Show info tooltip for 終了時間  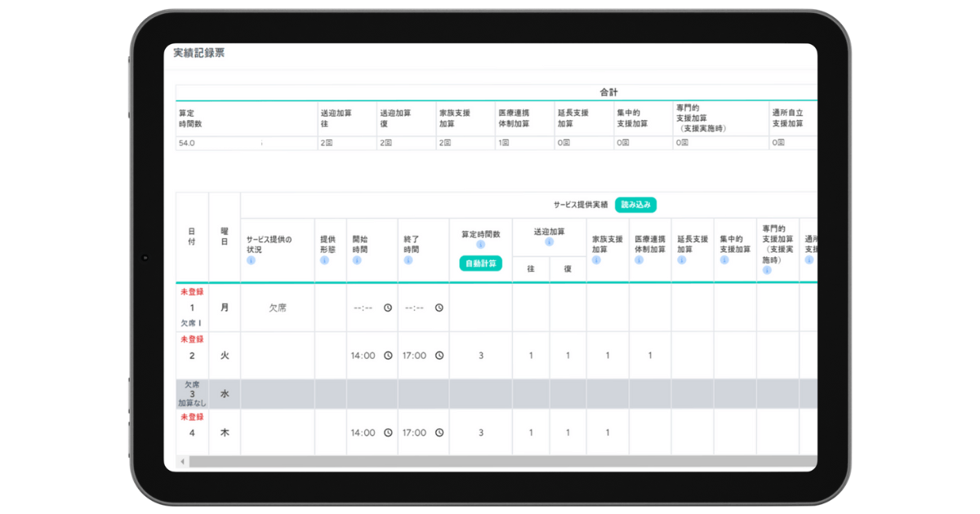click(x=408, y=260)
